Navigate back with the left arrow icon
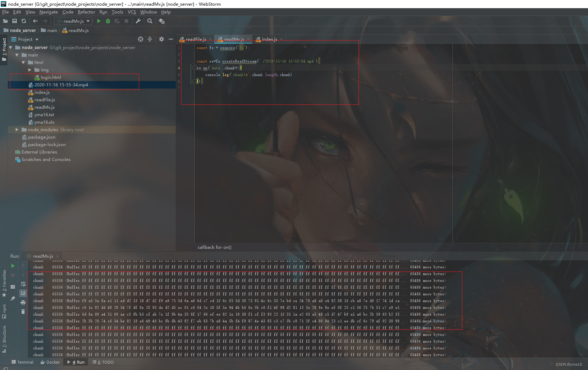 [35, 21]
